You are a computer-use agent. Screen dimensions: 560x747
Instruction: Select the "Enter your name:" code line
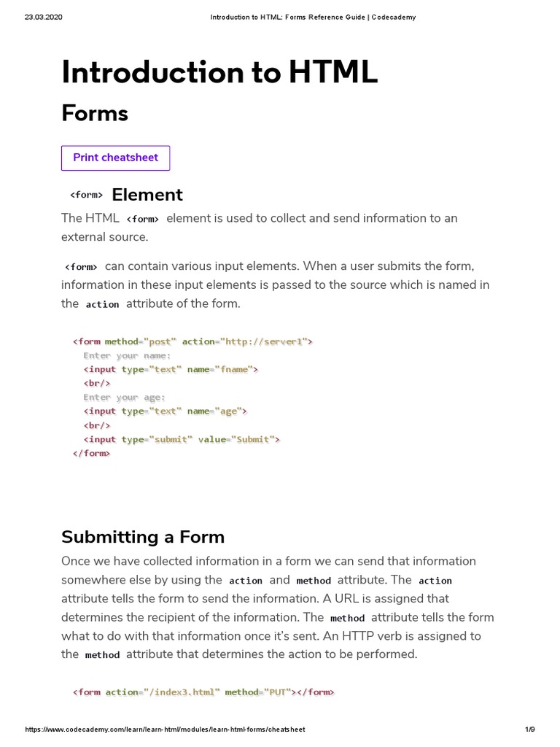[127, 355]
